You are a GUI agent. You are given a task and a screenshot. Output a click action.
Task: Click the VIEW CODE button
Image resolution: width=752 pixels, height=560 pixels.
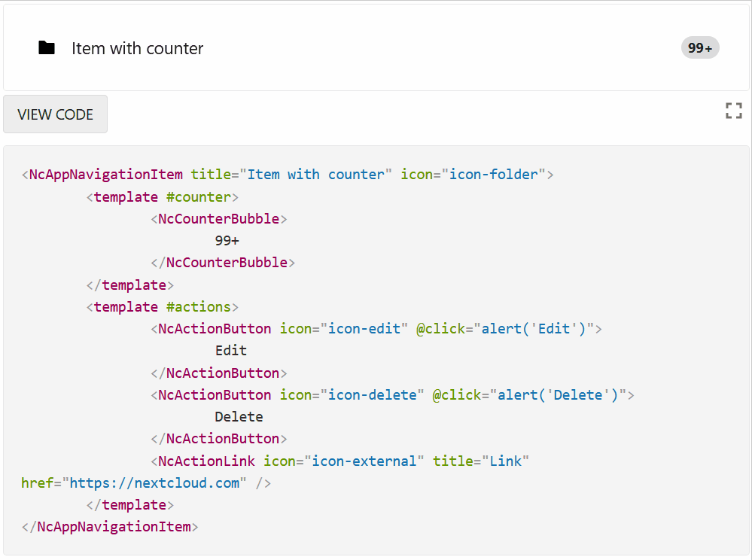(x=55, y=114)
